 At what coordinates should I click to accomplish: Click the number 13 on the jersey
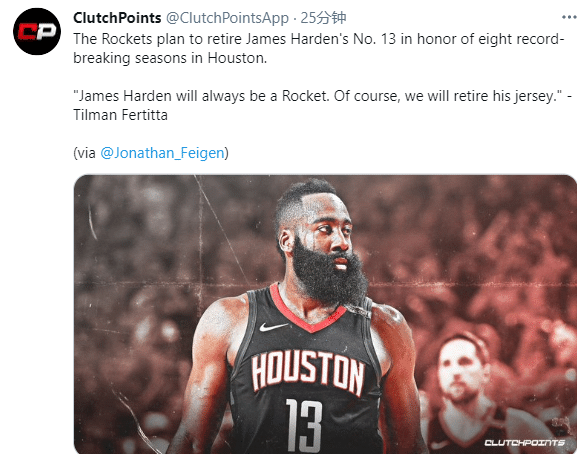pyautogui.click(x=304, y=425)
